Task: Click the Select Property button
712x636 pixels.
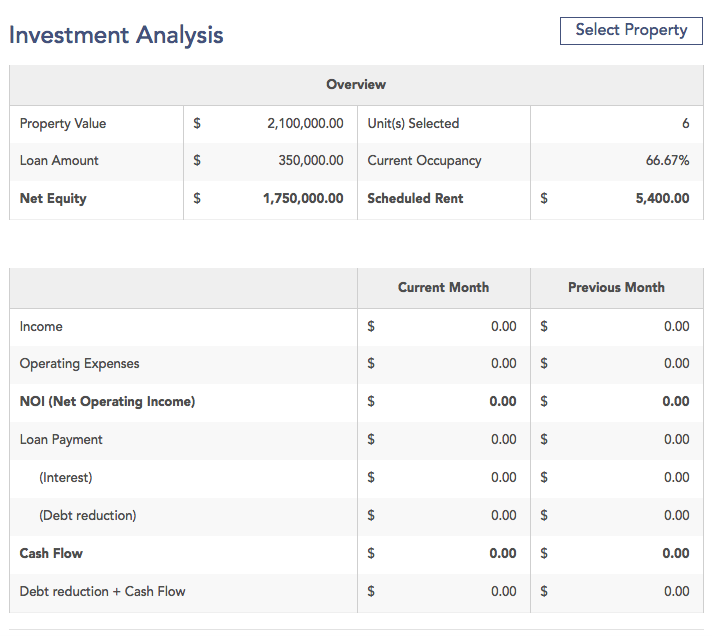Action: pyautogui.click(x=631, y=30)
